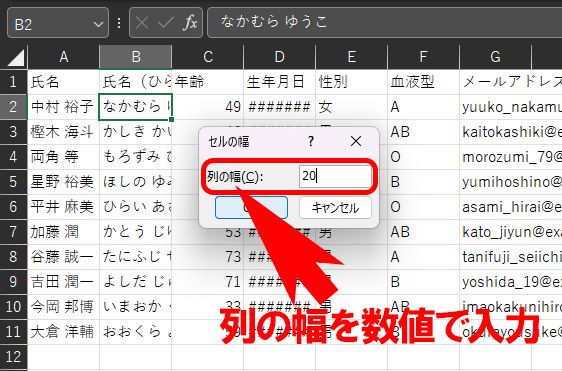The width and height of the screenshot is (562, 371).
Task: Click the cancel entry X icon in formula bar
Action: click(x=142, y=23)
